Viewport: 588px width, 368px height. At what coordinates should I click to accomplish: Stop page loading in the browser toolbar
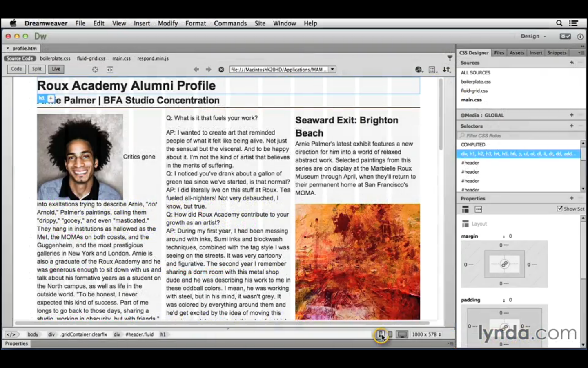pyautogui.click(x=221, y=70)
